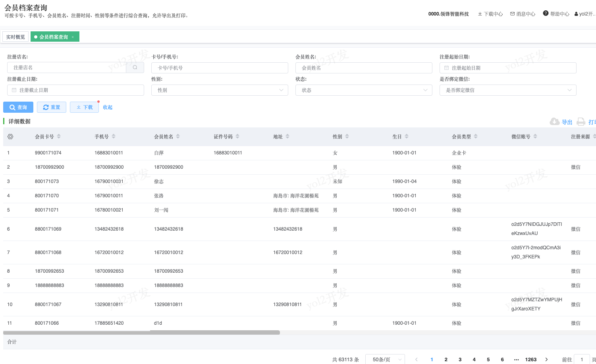The width and height of the screenshot is (596, 364).
Task: Go to page 5
Action: coord(488,360)
